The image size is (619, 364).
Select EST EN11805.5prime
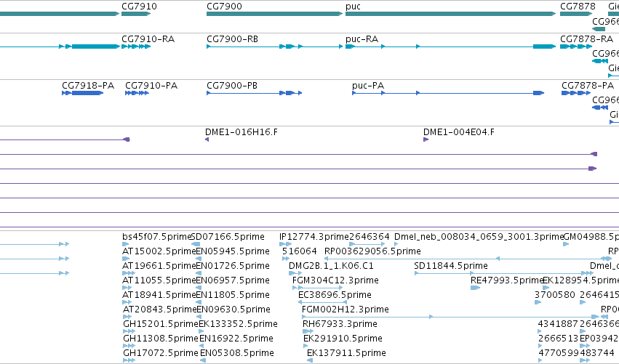click(233, 295)
